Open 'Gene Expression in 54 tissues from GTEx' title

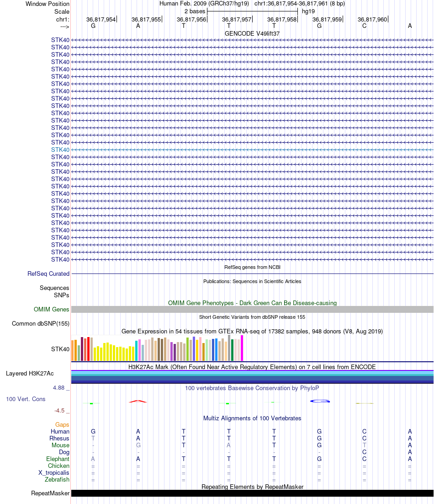point(252,332)
